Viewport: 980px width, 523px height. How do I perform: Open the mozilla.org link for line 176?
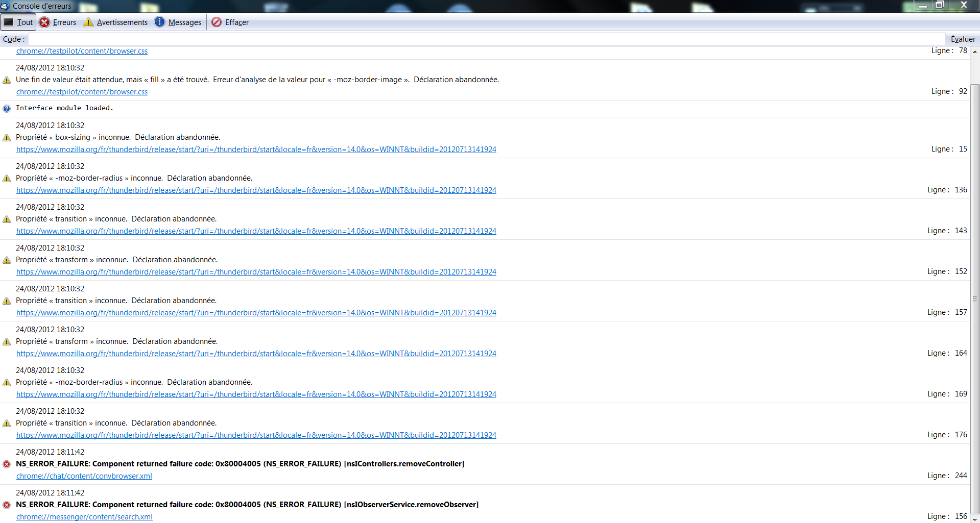(x=256, y=435)
